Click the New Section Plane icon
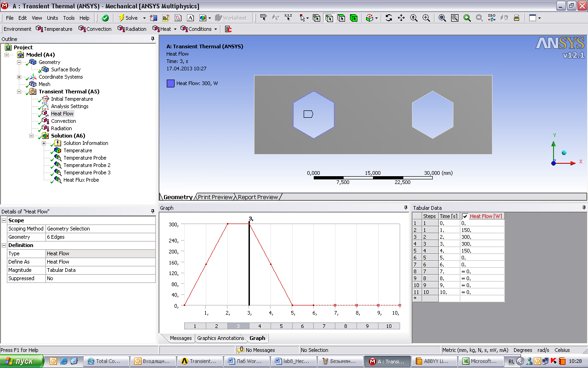This screenshot has height=368, width=588. [153, 18]
